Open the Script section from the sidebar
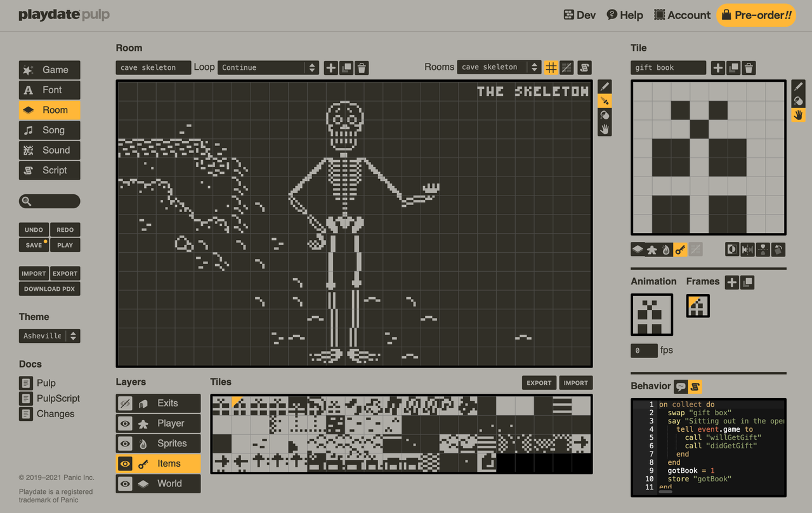 pos(49,170)
